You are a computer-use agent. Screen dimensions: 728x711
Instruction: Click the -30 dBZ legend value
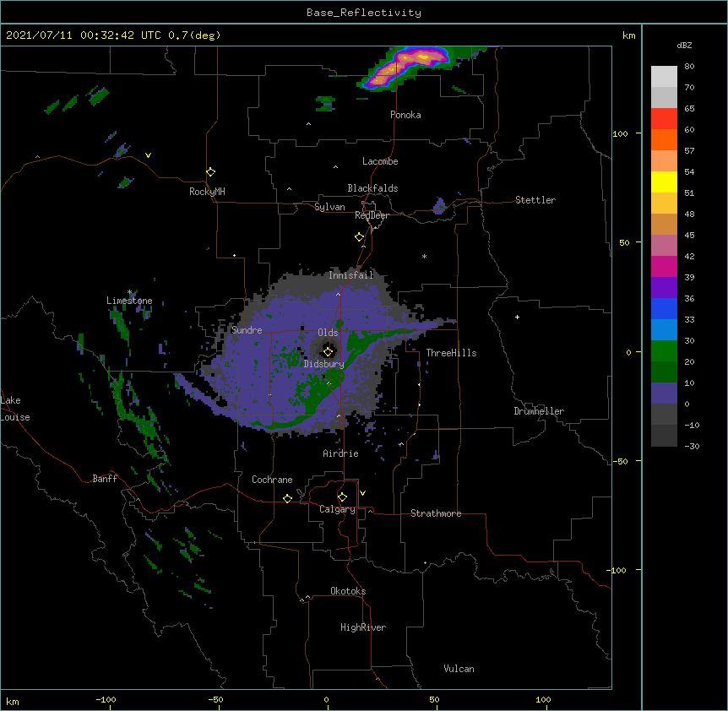[x=692, y=446]
